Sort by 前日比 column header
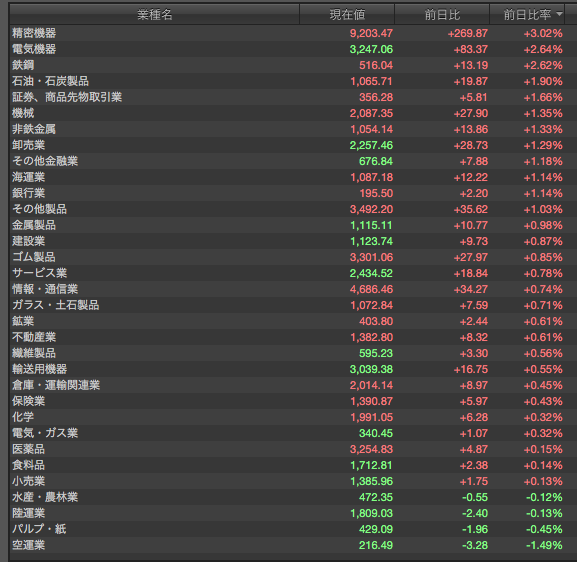577x562 pixels. [442, 14]
